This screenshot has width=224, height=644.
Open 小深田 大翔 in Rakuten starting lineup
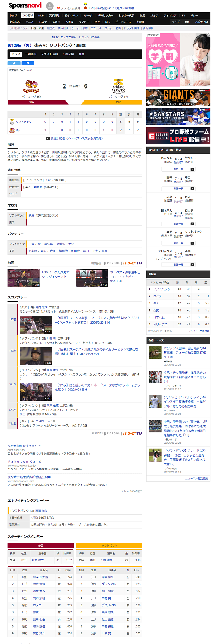(41, 577)
